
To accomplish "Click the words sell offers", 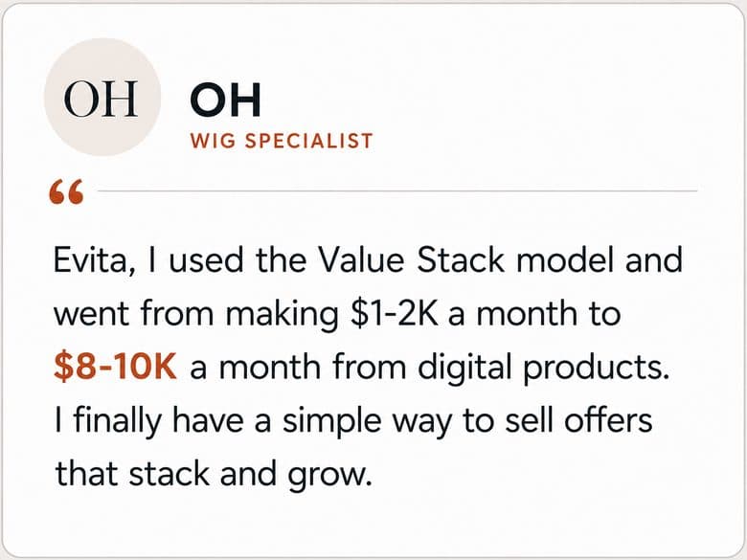I will (578, 420).
